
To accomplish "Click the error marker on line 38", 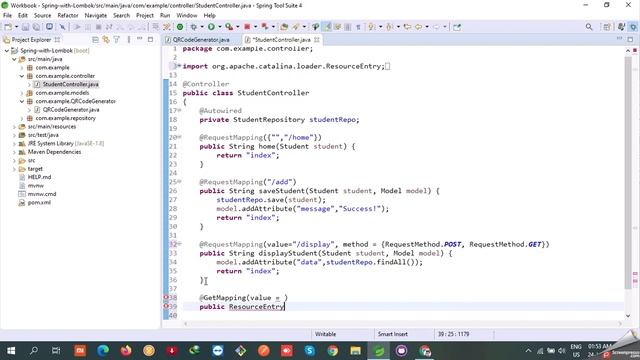I will click(166, 298).
